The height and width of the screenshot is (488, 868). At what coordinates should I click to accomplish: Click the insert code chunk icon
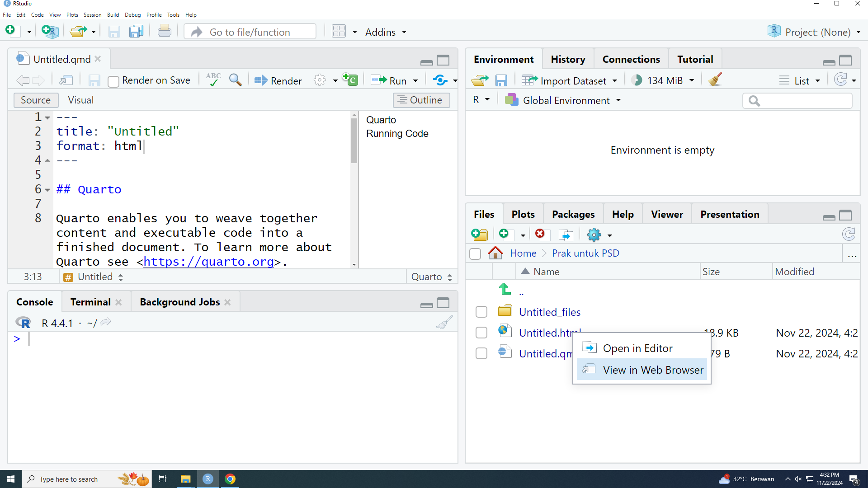pos(350,80)
